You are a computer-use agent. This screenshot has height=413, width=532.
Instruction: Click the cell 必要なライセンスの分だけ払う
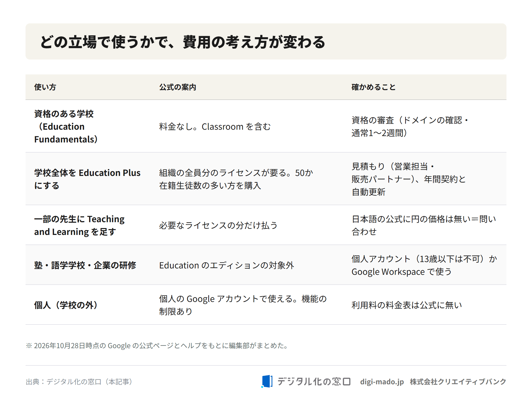[x=218, y=225]
